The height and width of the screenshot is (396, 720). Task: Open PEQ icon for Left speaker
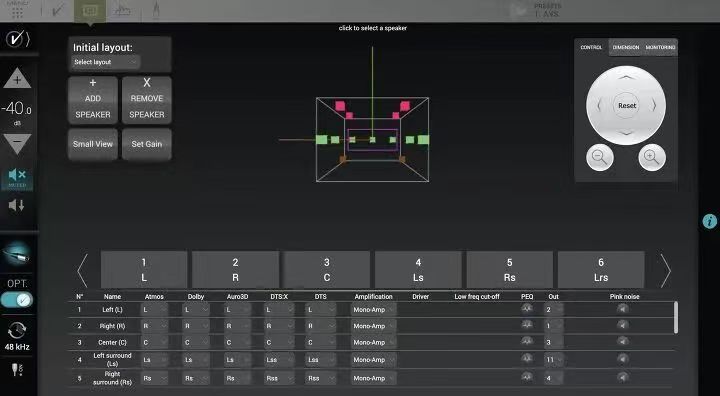point(527,309)
